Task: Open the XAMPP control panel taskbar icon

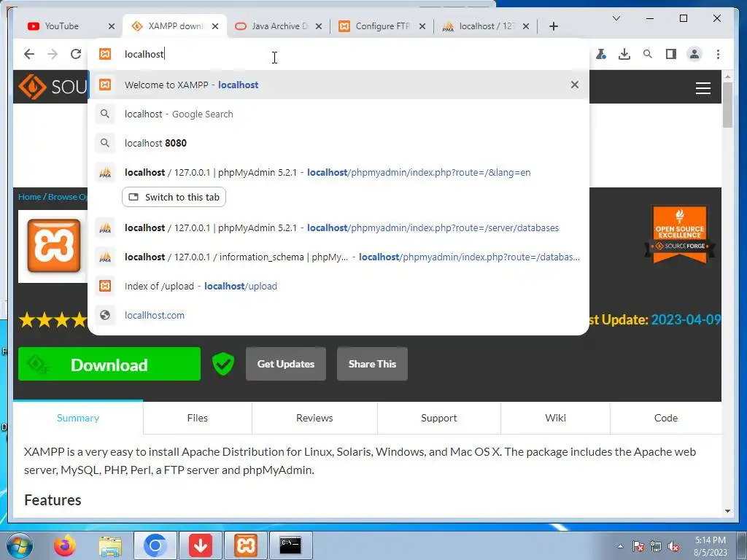Action: tap(246, 545)
